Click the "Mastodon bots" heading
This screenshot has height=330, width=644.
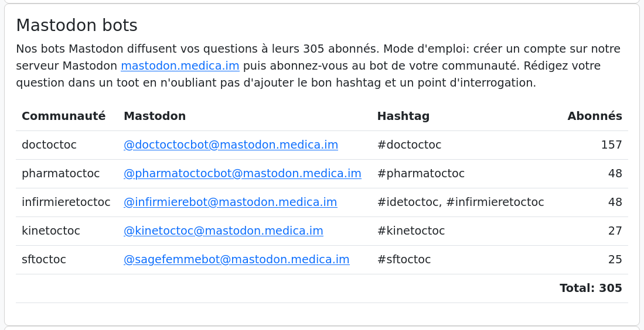[77, 25]
